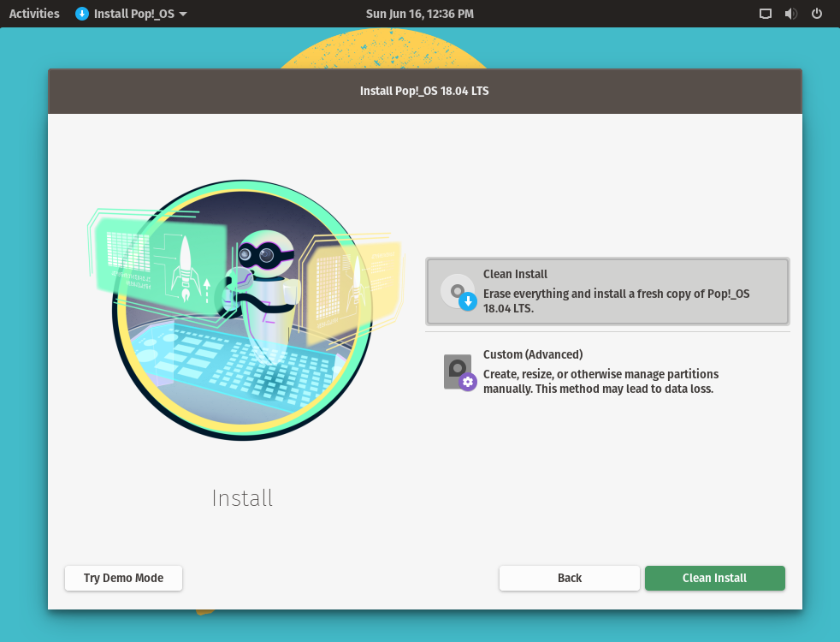This screenshot has width=840, height=642.
Task: Open the power menu icon
Action: [x=816, y=14]
